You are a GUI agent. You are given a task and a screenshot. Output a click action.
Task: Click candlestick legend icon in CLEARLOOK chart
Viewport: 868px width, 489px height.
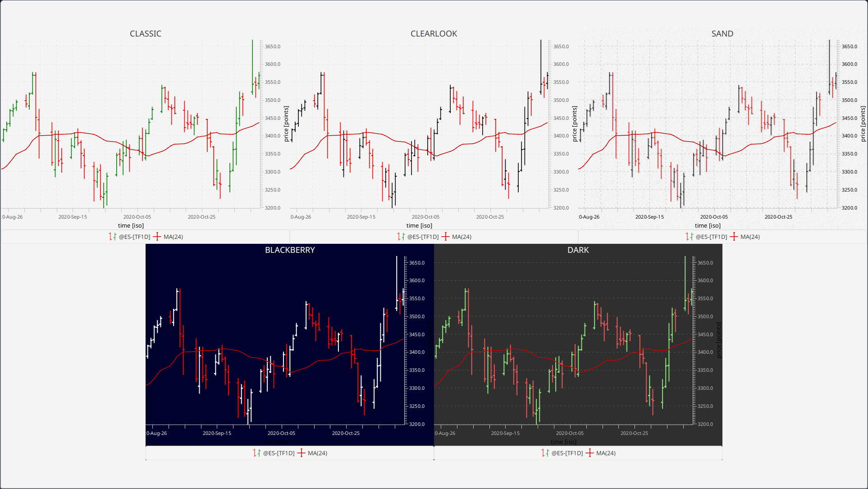pyautogui.click(x=401, y=237)
